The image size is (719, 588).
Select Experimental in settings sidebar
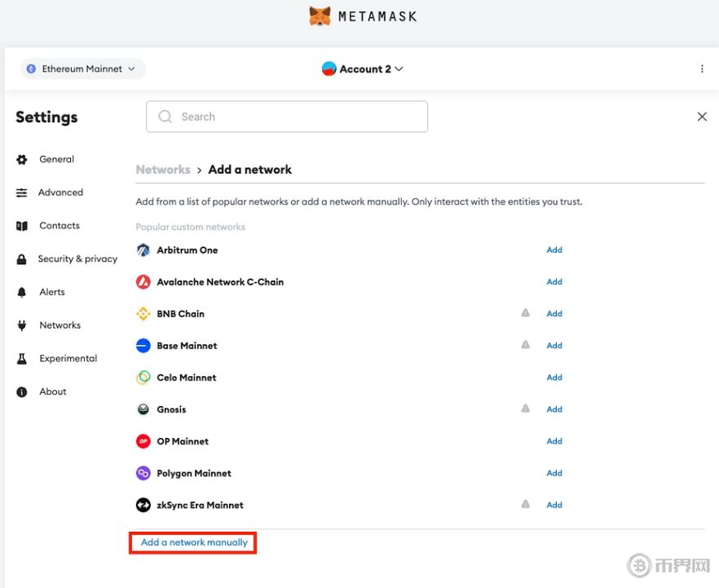(68, 359)
